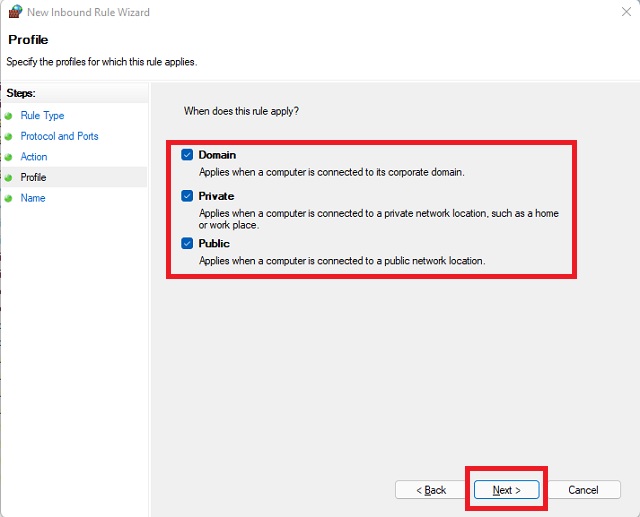Switch to the Name step

click(33, 198)
